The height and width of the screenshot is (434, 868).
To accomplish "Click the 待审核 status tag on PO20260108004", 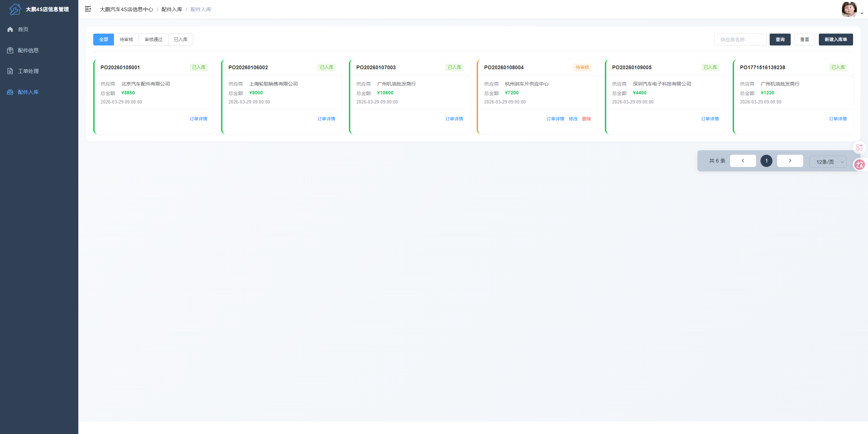I will coord(582,68).
